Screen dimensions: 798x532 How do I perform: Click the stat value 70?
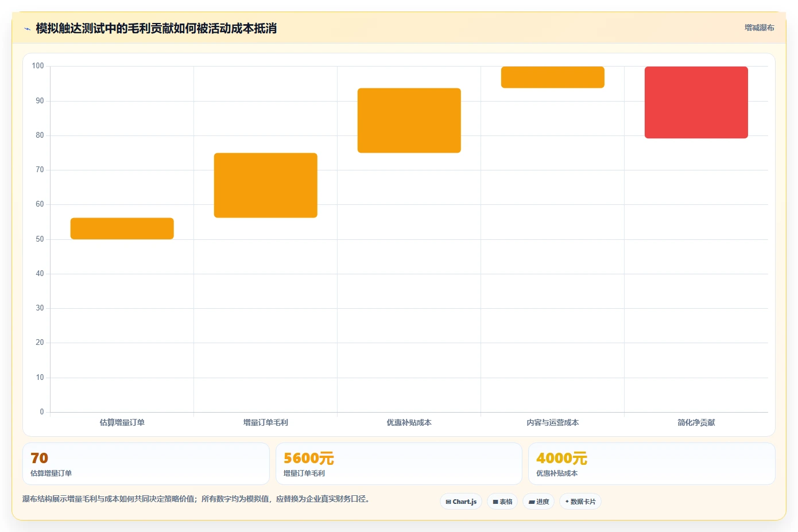point(40,458)
